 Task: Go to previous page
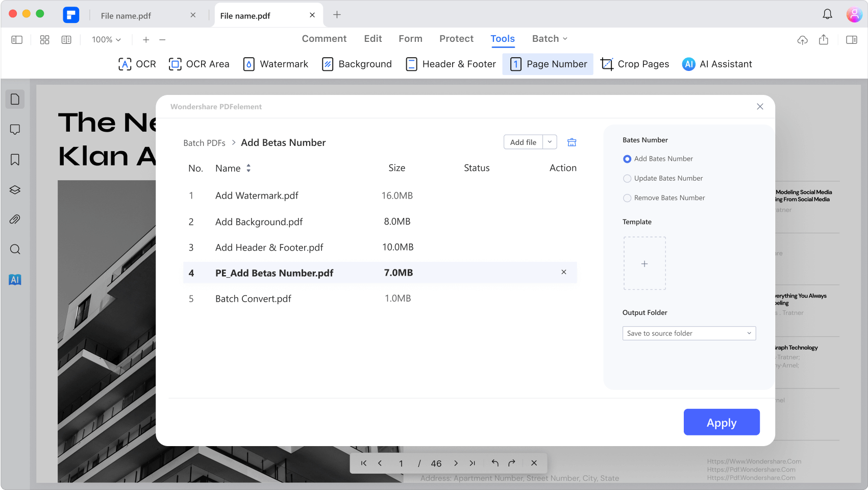coord(380,463)
